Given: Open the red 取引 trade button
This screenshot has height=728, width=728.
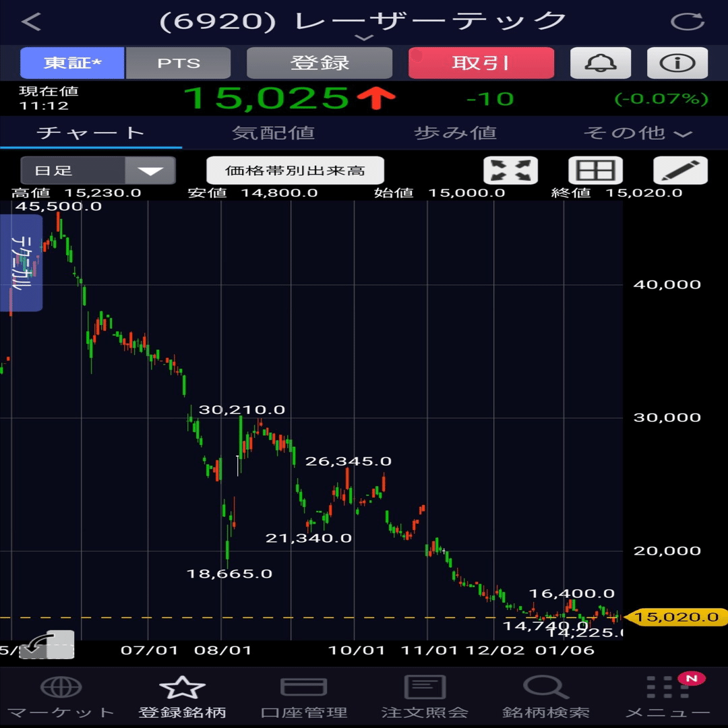Looking at the screenshot, I should pos(481,63).
